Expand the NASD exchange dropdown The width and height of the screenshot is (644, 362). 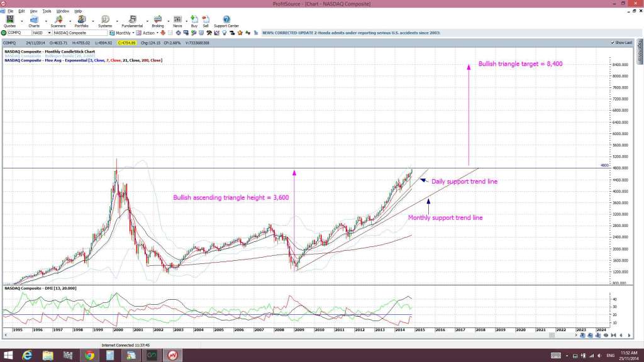click(x=49, y=33)
